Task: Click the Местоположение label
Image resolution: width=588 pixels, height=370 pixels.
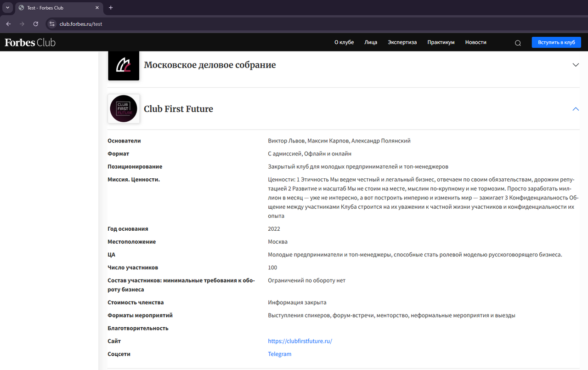Action: 132,242
